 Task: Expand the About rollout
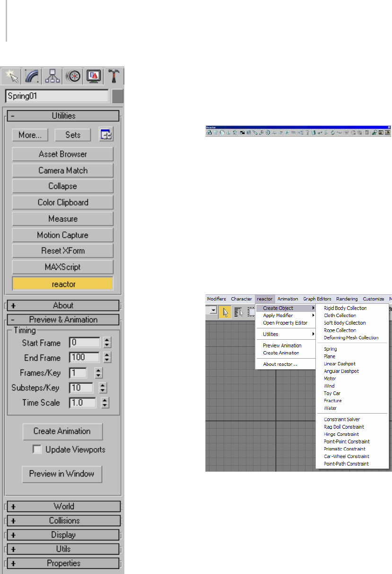pos(63,305)
